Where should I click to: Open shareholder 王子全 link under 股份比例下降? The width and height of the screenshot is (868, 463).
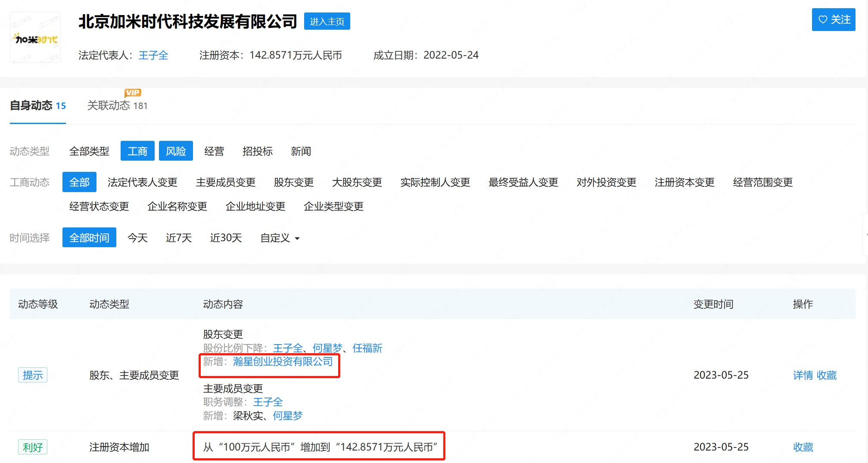288,348
